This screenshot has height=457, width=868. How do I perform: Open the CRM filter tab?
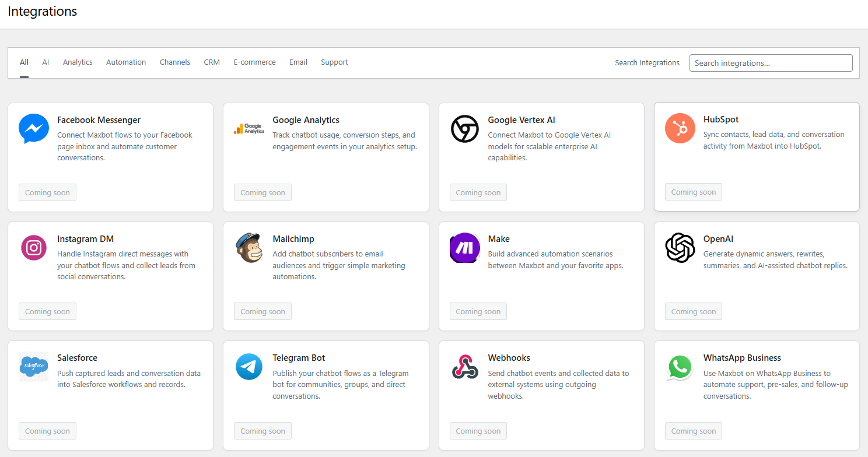coord(212,62)
